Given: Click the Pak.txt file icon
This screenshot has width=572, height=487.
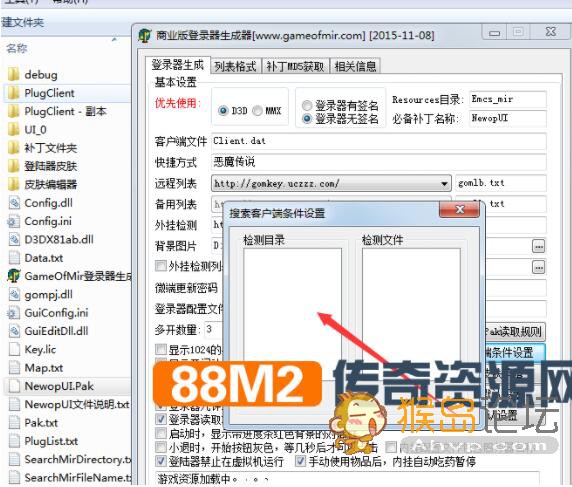Looking at the screenshot, I should [x=14, y=422].
